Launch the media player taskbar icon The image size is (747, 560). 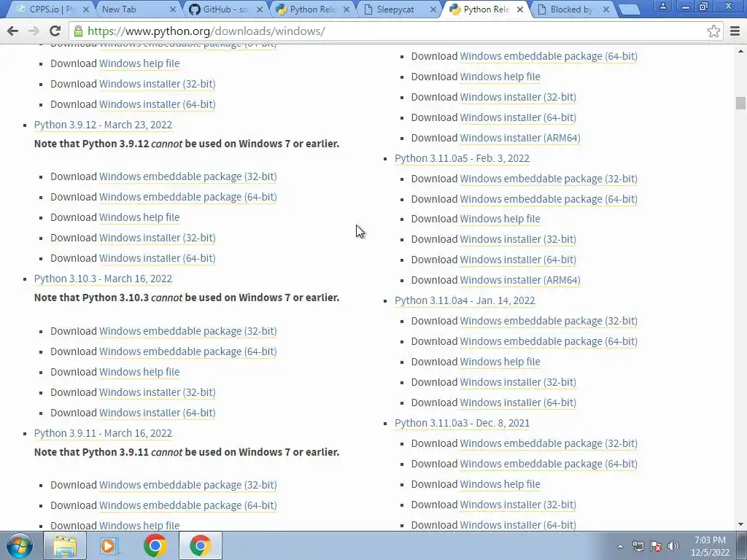[x=109, y=545]
